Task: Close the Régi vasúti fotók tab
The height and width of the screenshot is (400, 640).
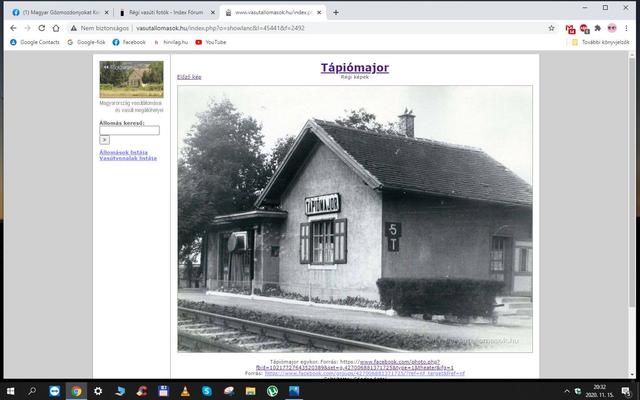Action: click(213, 13)
